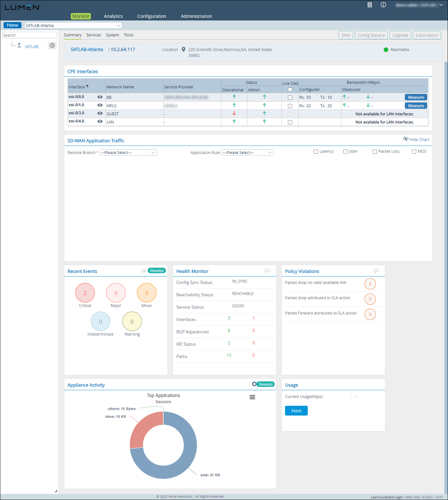The image size is (448, 500).
Task: Open the Top Applications chart hamburger menu
Action: [x=252, y=397]
